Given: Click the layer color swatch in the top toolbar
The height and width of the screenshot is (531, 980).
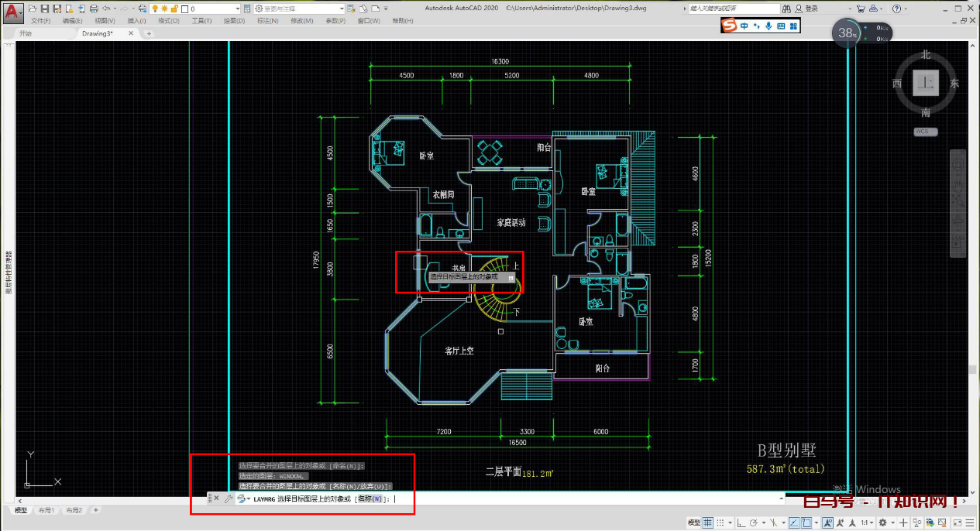Looking at the screenshot, I should (x=184, y=9).
